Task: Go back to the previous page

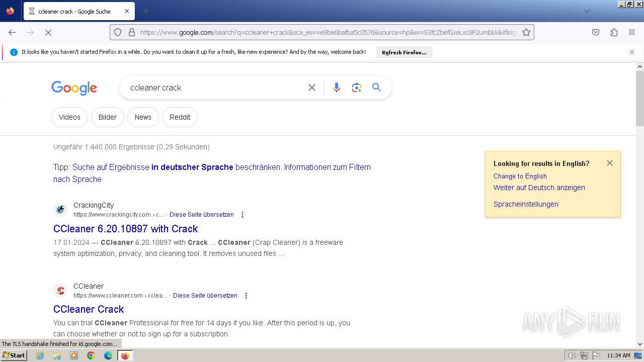Action: pos(12,32)
